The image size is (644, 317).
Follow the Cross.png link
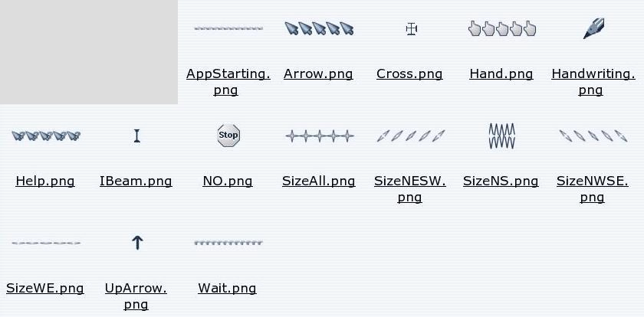point(409,74)
